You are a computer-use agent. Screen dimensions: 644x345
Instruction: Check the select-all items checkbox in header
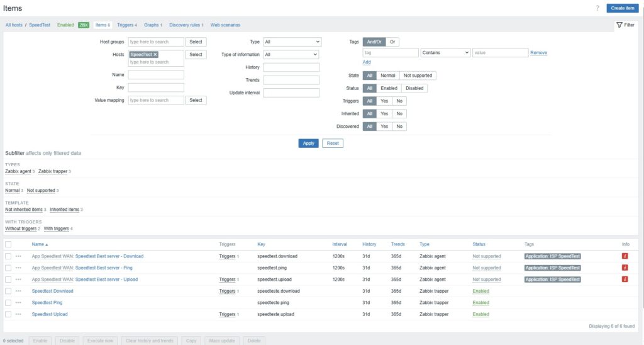8,244
